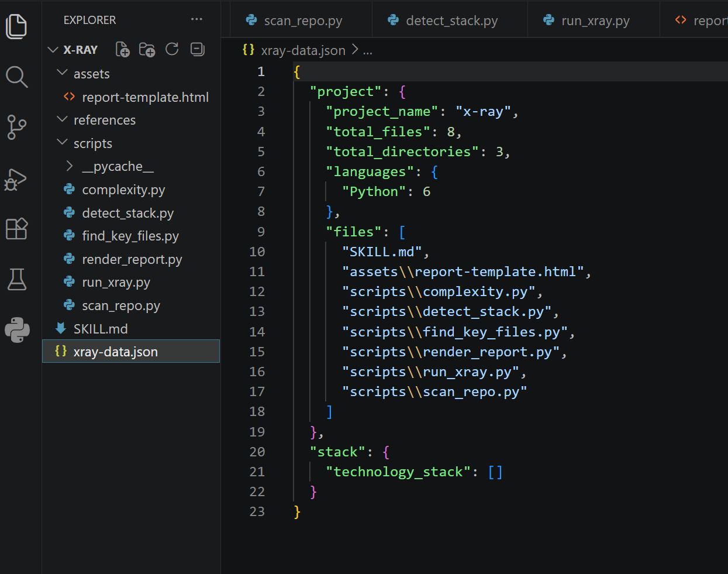Collapse the references folder
The height and width of the screenshot is (574, 728).
point(62,119)
